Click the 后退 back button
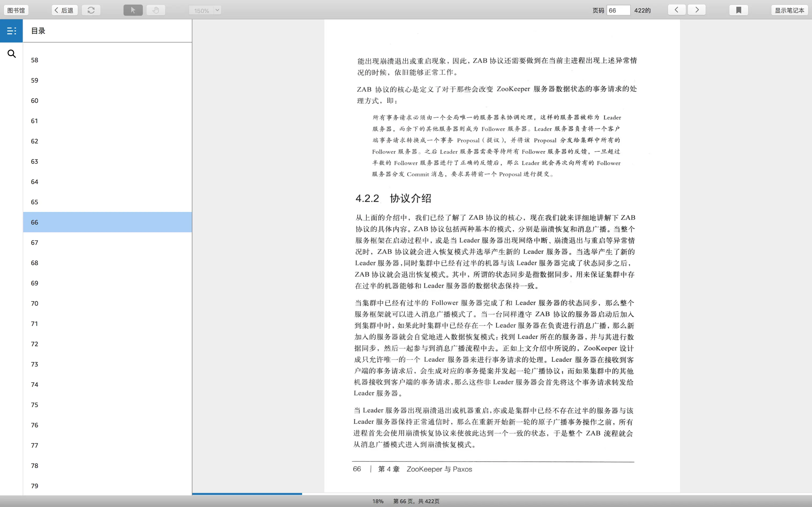812x507 pixels. pyautogui.click(x=64, y=10)
